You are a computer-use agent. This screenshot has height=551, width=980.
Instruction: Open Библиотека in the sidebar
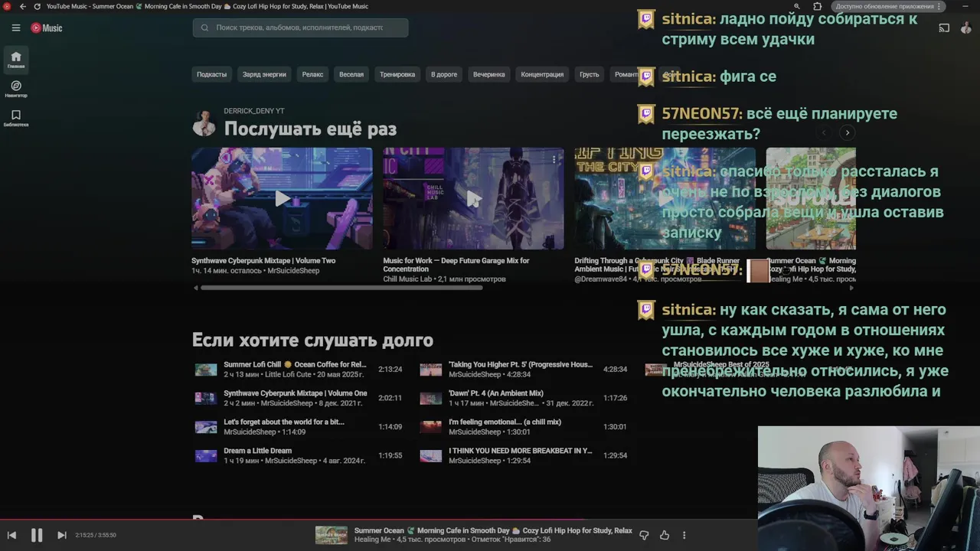coord(16,118)
